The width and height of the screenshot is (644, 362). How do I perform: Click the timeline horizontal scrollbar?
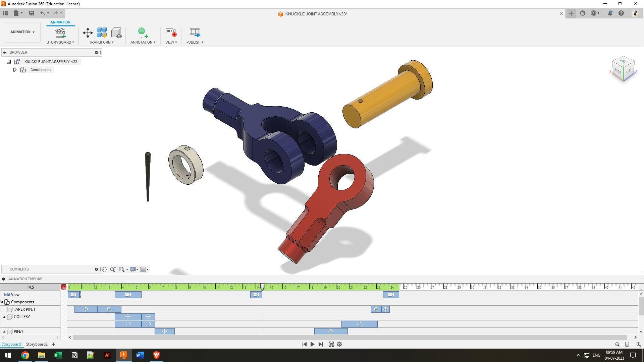pos(350,337)
